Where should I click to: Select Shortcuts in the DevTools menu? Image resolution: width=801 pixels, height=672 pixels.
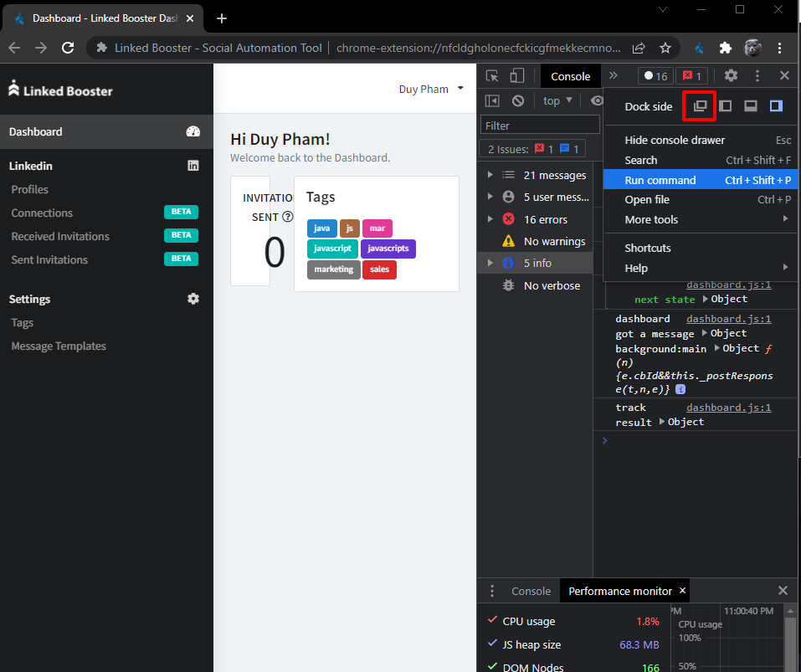(x=701, y=249)
